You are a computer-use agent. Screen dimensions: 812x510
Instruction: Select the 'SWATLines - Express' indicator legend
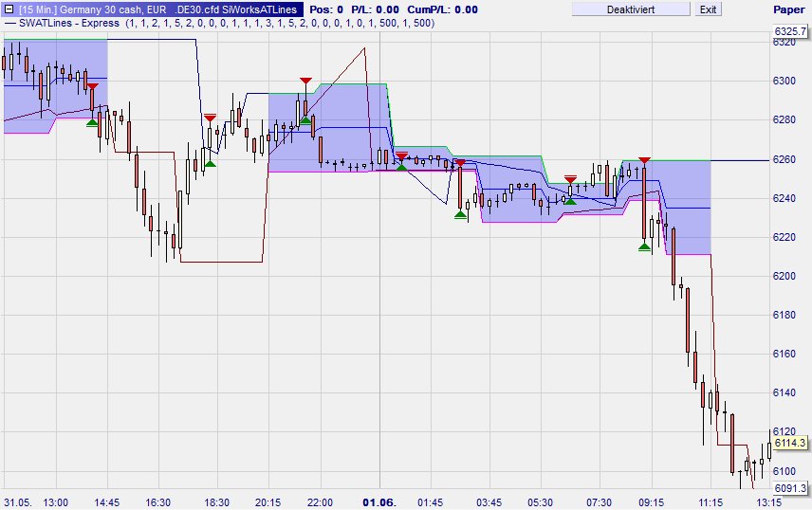pyautogui.click(x=69, y=24)
